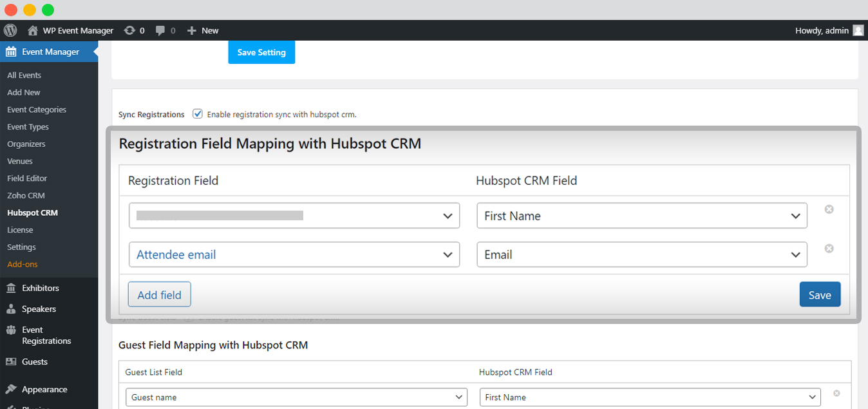Open Settings in Event Manager submenu
The width and height of the screenshot is (868, 409).
pos(21,247)
